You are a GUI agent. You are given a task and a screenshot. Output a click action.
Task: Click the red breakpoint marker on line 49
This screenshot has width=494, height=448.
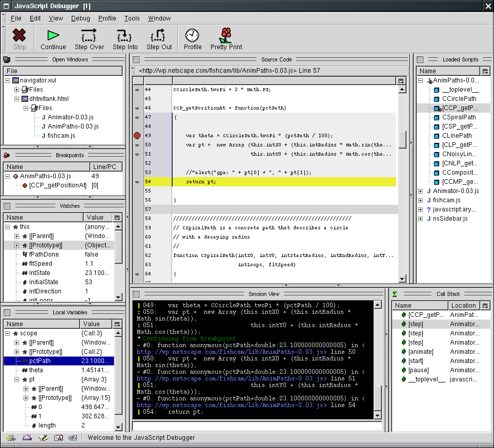click(x=137, y=136)
